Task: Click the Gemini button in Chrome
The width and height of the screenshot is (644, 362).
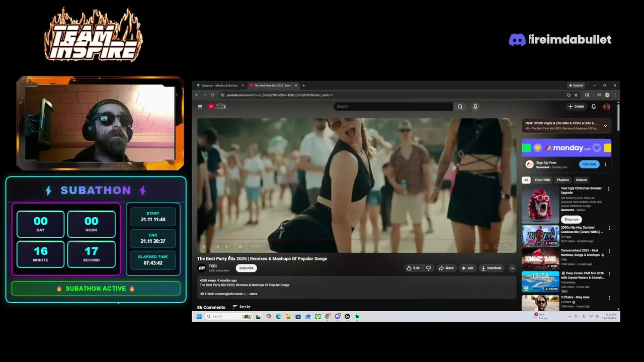Action: tap(576, 85)
